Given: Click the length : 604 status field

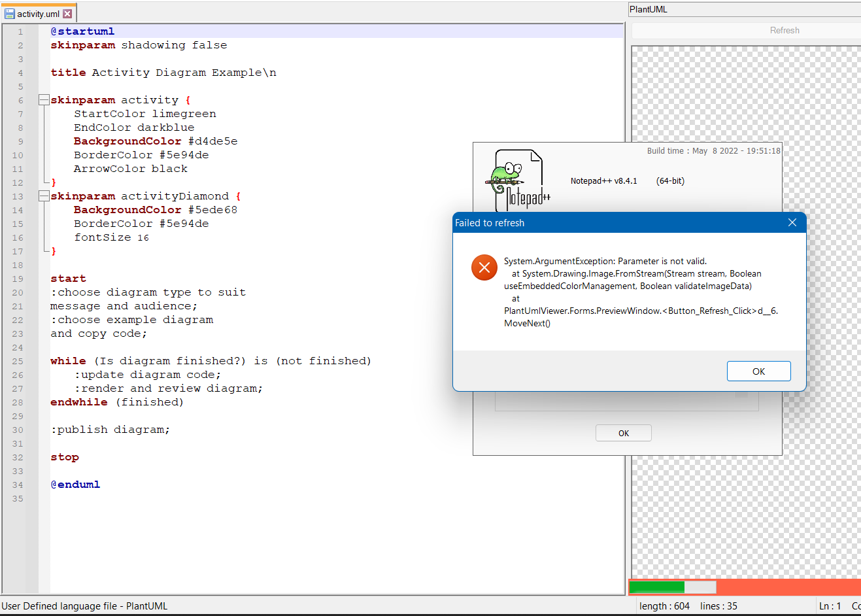Looking at the screenshot, I should [x=664, y=606].
